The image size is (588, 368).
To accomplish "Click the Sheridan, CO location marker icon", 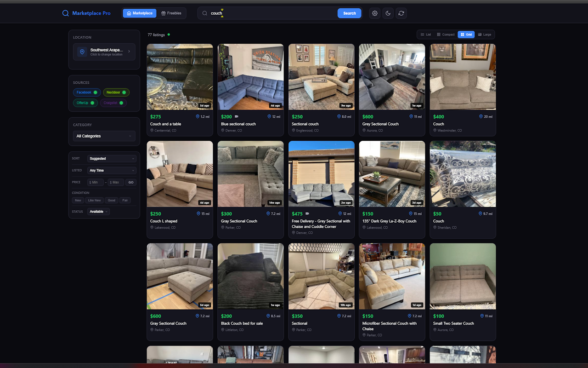I will click(435, 228).
